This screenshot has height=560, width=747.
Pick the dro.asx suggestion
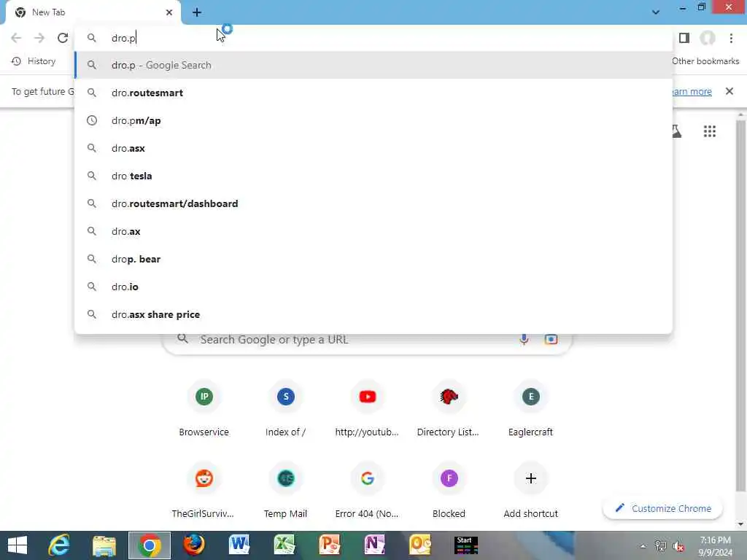pos(373,148)
